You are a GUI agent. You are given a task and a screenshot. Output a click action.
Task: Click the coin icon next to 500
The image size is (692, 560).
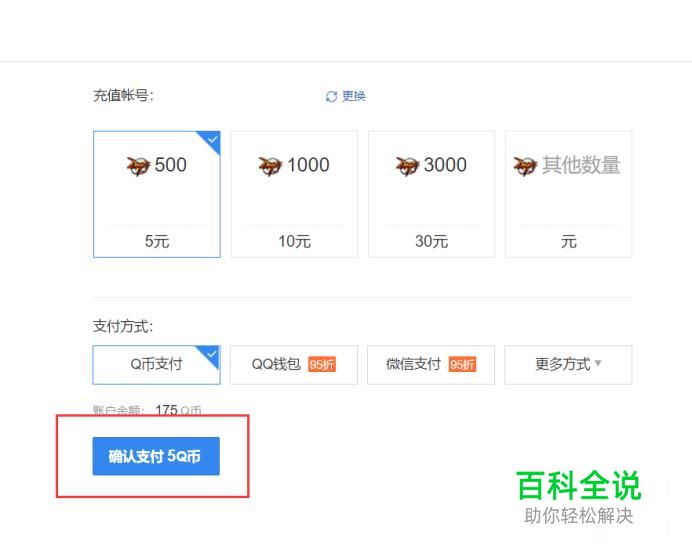(x=139, y=166)
